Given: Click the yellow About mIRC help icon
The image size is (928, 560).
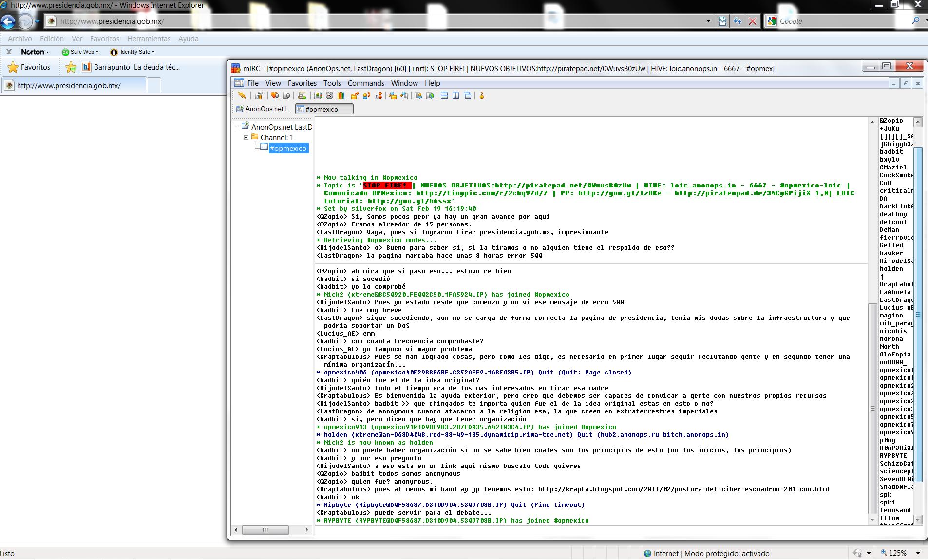Looking at the screenshot, I should coord(481,96).
